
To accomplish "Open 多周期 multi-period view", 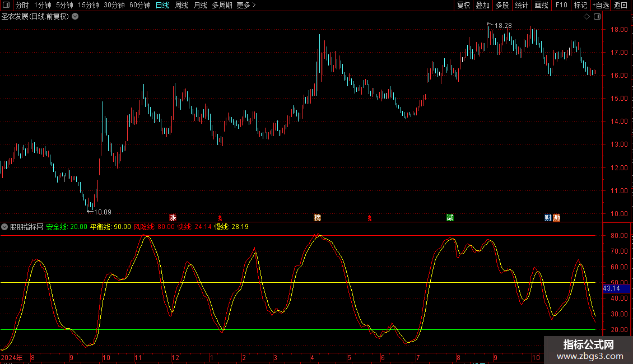I will (x=222, y=5).
